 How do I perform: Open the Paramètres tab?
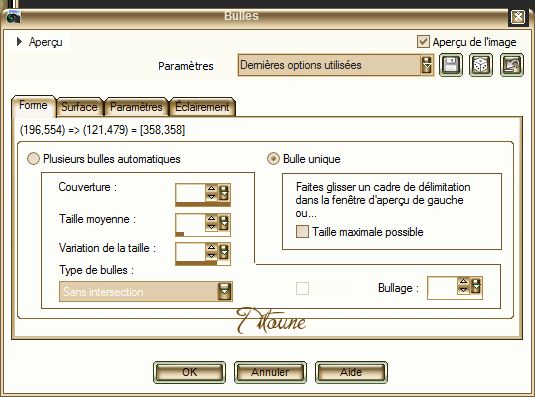[136, 107]
